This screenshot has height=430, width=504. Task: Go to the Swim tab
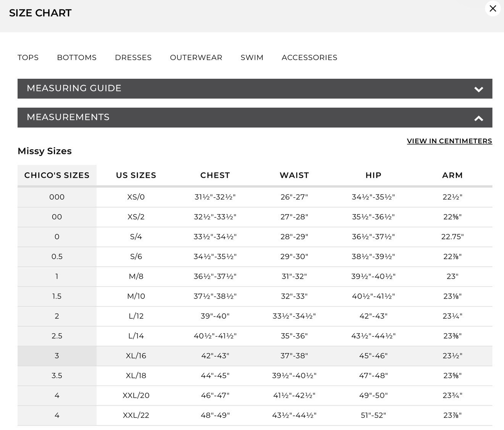(x=252, y=57)
